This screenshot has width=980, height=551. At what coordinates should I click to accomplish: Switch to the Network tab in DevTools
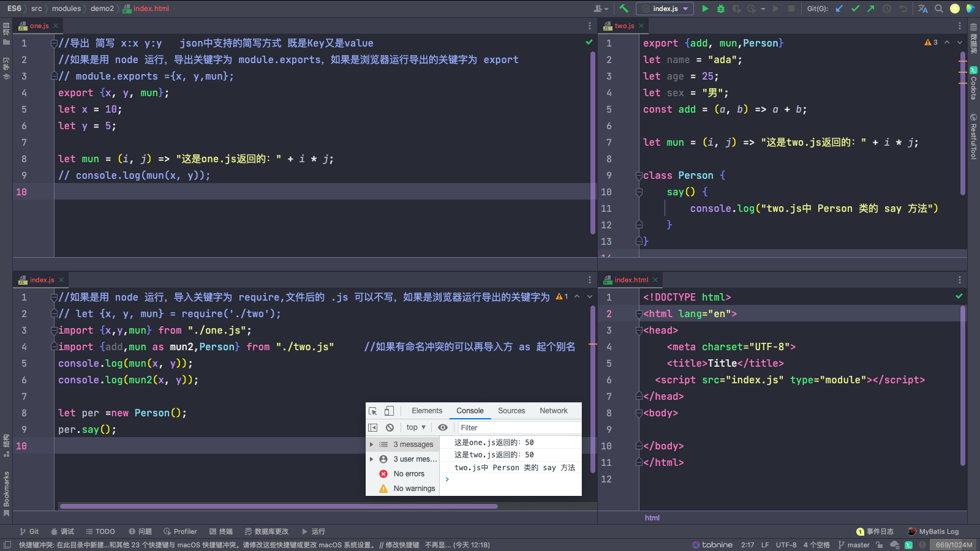tap(553, 411)
